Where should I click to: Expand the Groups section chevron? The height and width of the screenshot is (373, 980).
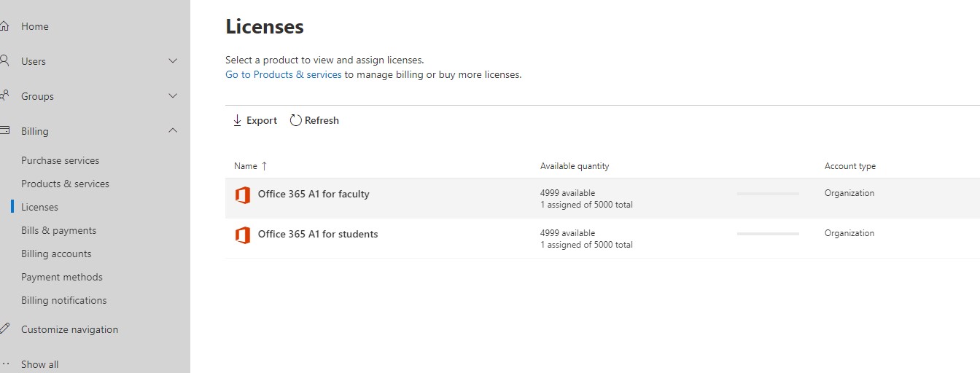[x=173, y=96]
